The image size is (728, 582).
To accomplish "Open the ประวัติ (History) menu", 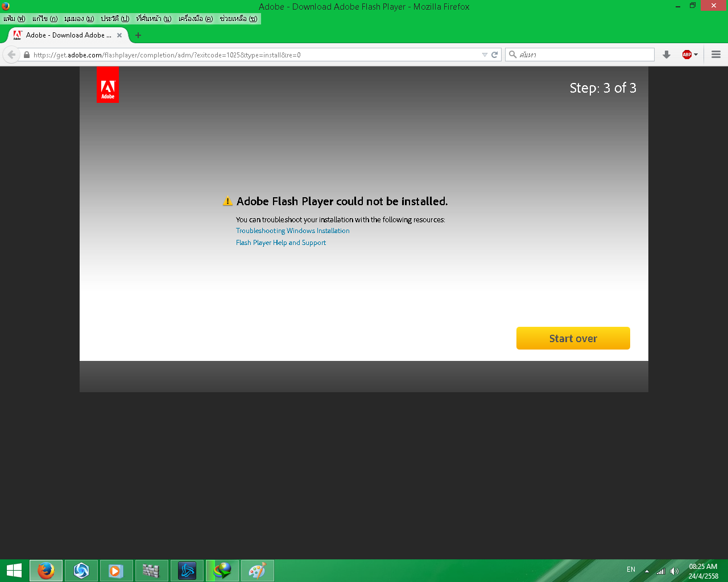I will point(115,19).
